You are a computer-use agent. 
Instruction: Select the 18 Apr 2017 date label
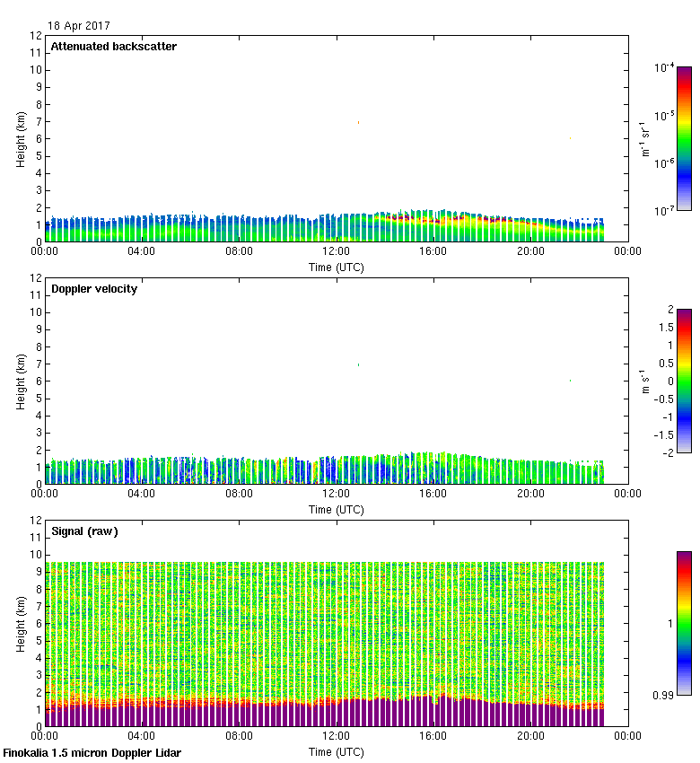pos(80,26)
